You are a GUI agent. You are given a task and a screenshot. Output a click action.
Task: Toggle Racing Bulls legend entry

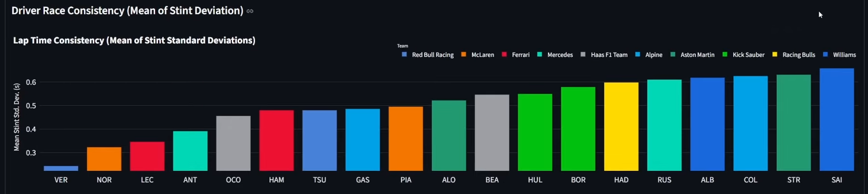coord(794,55)
